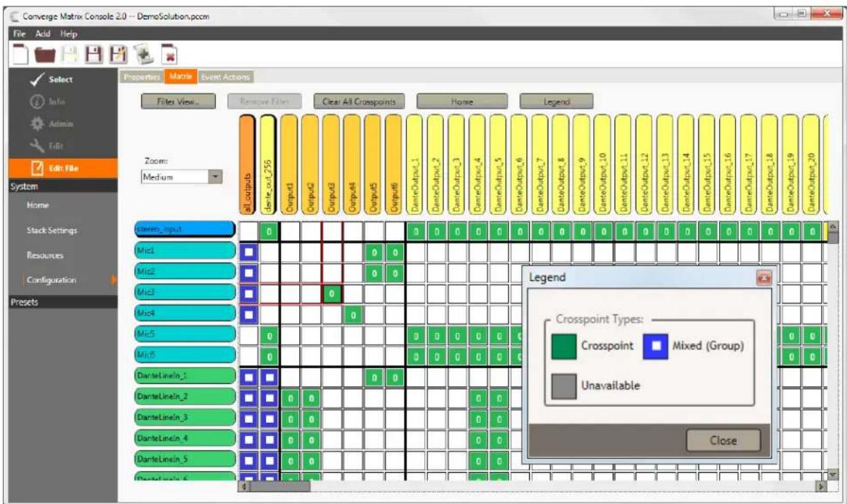Image resolution: width=847 pixels, height=504 pixels.
Task: Toggle Mic4 all_outputs mixed crosspoint
Action: pyautogui.click(x=249, y=315)
